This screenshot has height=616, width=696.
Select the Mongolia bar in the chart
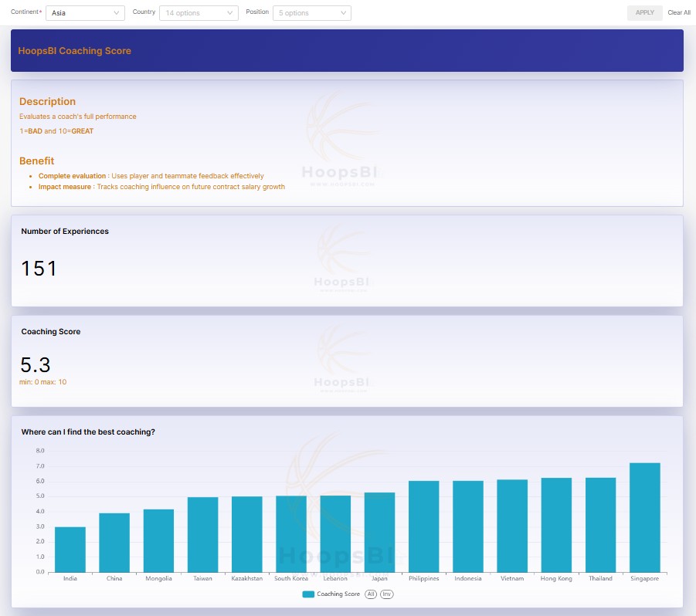[158, 540]
